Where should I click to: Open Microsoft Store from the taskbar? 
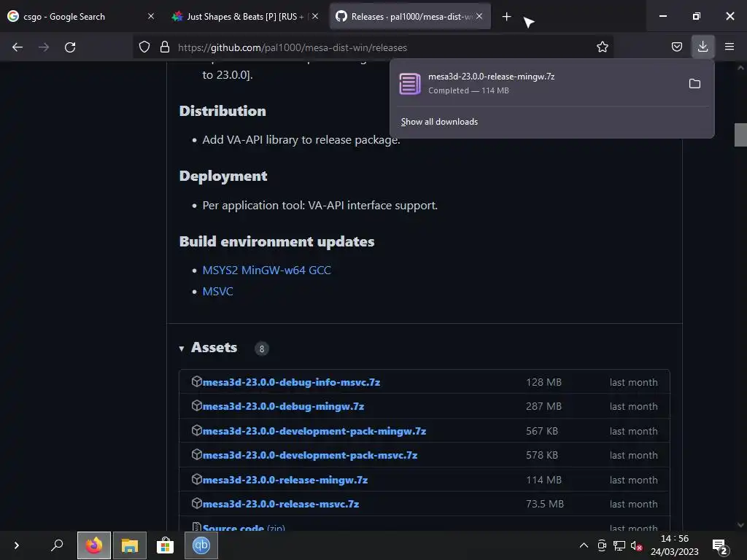point(166,545)
